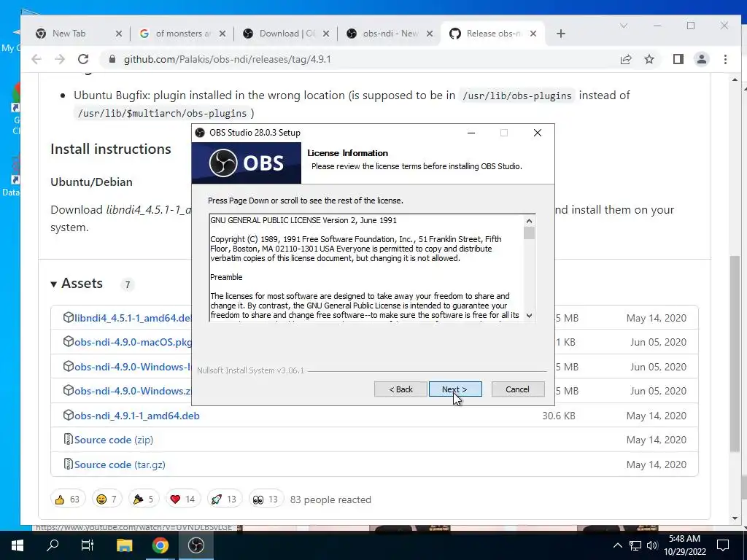Close the 'of monsters' tab

pos(222,34)
